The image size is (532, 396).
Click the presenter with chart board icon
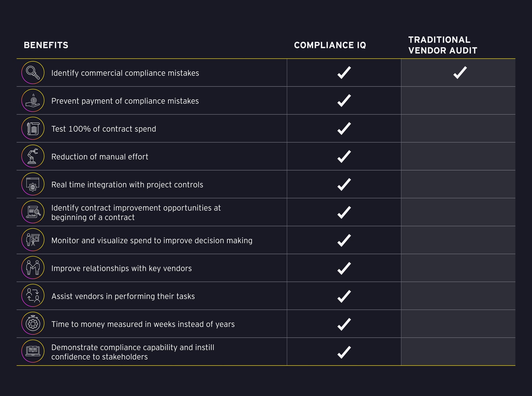tap(33, 240)
